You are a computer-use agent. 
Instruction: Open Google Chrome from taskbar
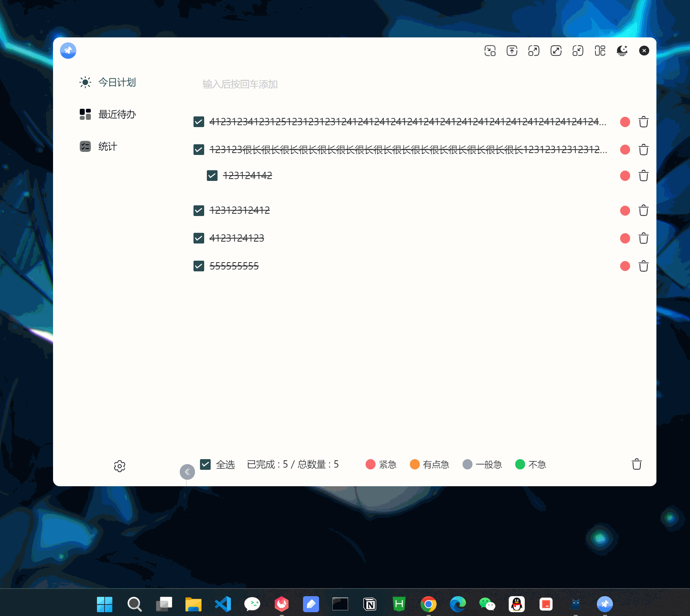pos(429,604)
